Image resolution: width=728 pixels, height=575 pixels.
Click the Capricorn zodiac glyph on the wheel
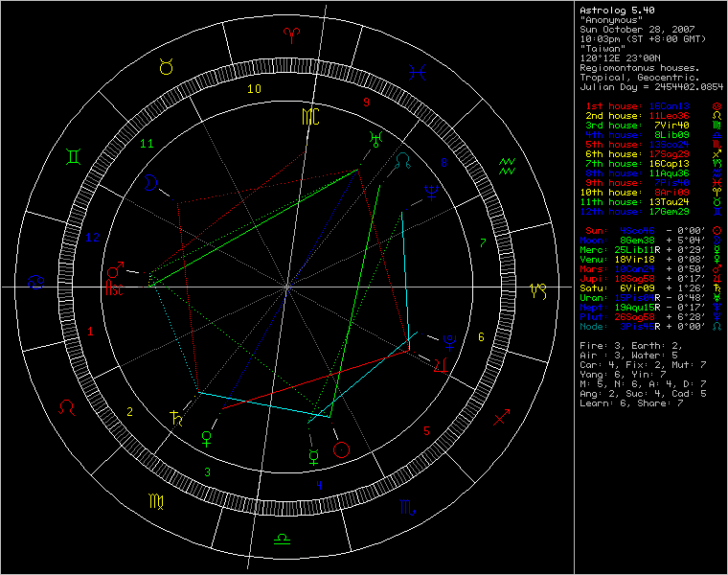point(538,291)
